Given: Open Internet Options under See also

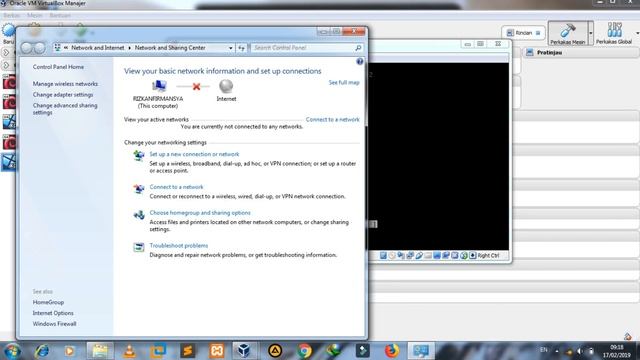Looking at the screenshot, I should click(x=53, y=313).
